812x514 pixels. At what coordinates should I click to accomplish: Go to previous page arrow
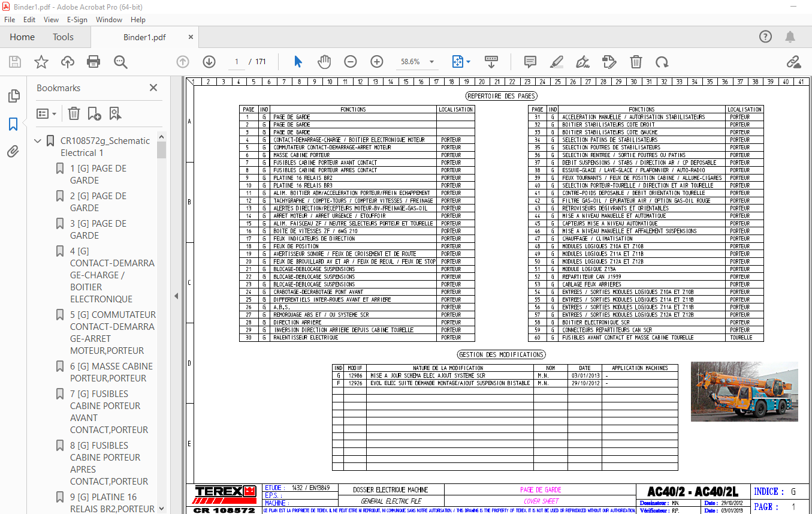pyautogui.click(x=183, y=62)
